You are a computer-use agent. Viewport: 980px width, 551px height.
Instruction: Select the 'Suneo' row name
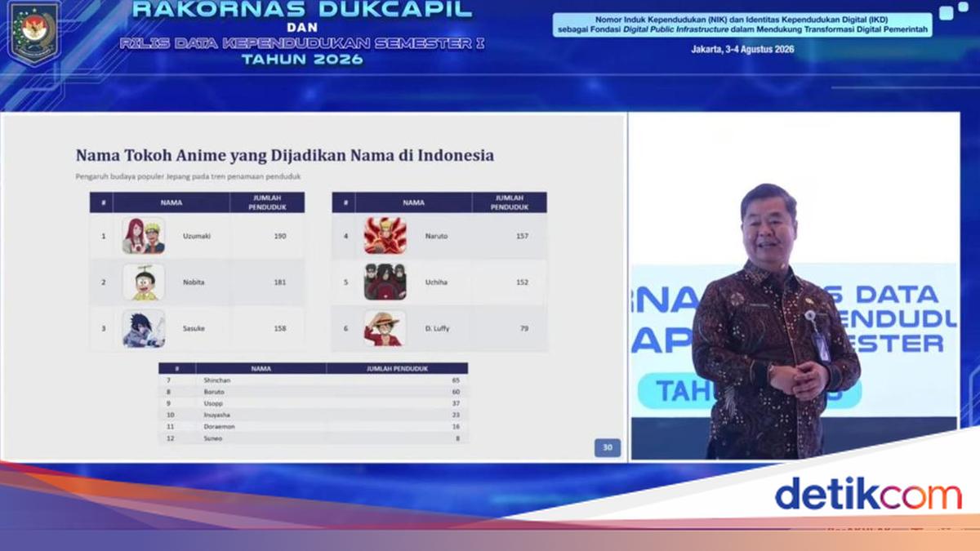tap(212, 438)
